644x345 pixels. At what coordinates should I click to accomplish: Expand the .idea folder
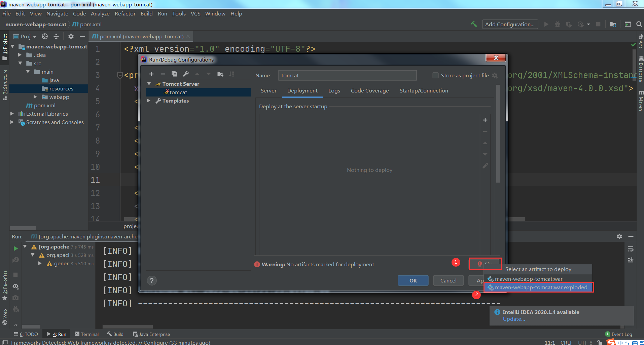[20, 55]
